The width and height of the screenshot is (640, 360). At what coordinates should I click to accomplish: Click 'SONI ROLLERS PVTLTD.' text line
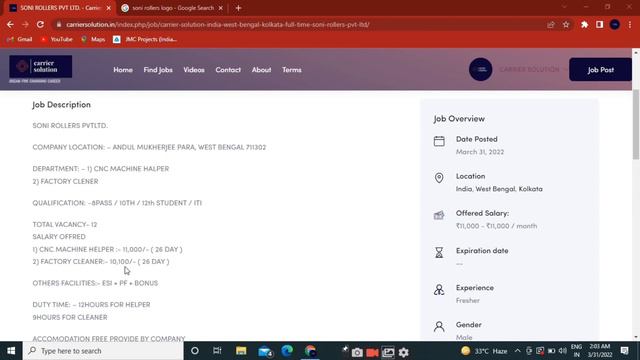(x=70, y=125)
